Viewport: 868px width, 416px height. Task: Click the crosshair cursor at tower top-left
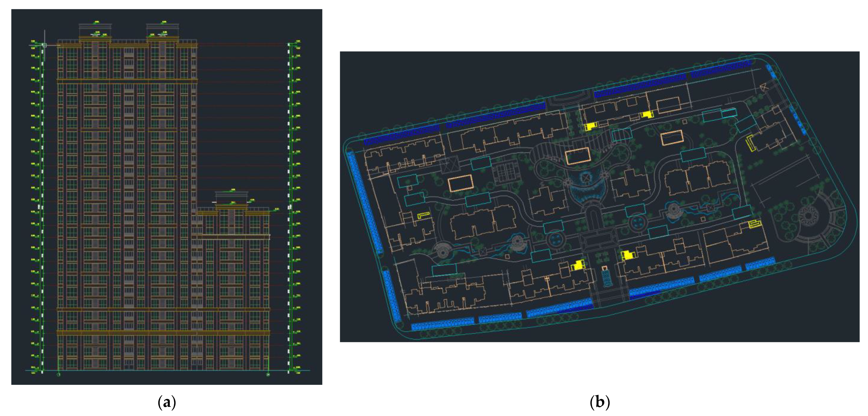45,45
